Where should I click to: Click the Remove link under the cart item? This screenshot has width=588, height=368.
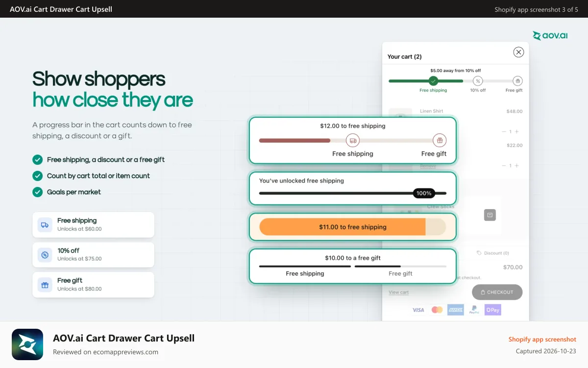point(428,166)
